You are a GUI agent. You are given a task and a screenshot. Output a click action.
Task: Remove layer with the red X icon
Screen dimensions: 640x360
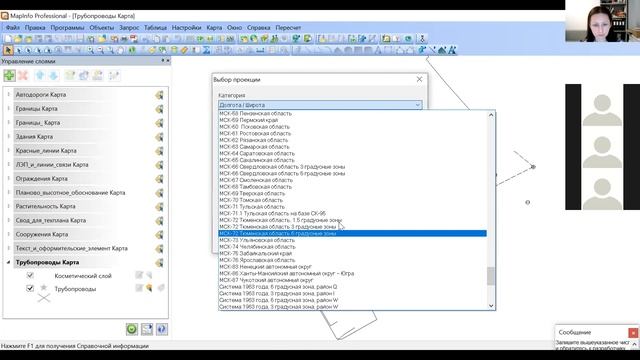(x=23, y=76)
